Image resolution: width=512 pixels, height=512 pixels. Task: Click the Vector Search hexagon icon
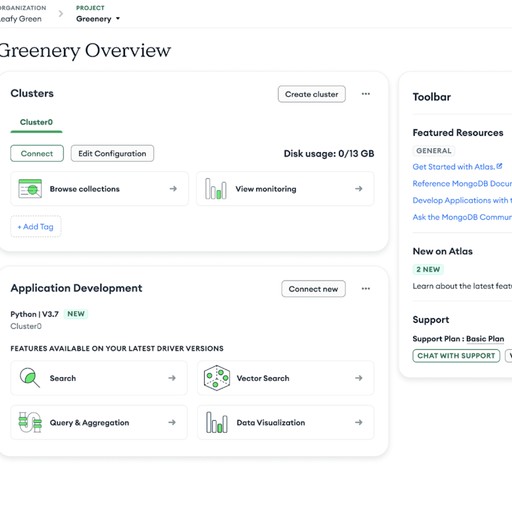(x=216, y=378)
